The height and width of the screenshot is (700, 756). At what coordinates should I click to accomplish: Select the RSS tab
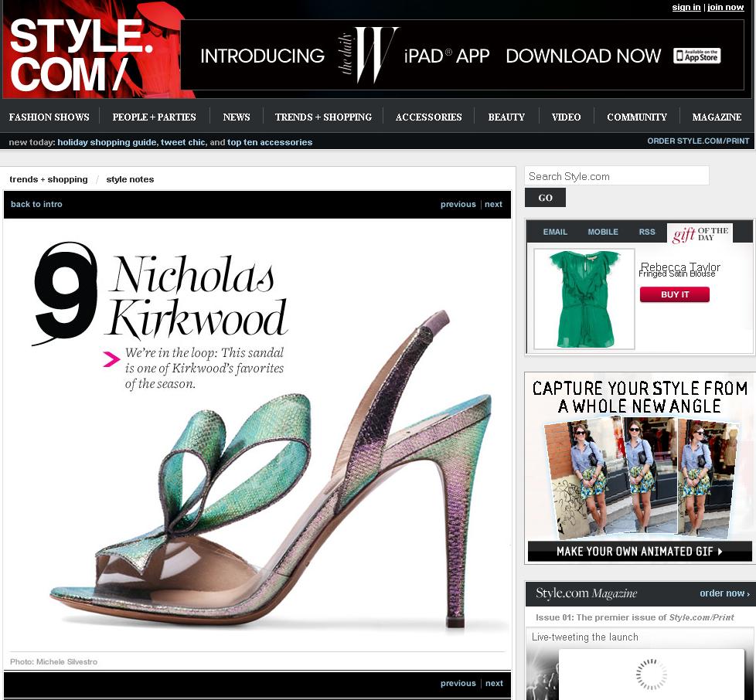pyautogui.click(x=647, y=232)
